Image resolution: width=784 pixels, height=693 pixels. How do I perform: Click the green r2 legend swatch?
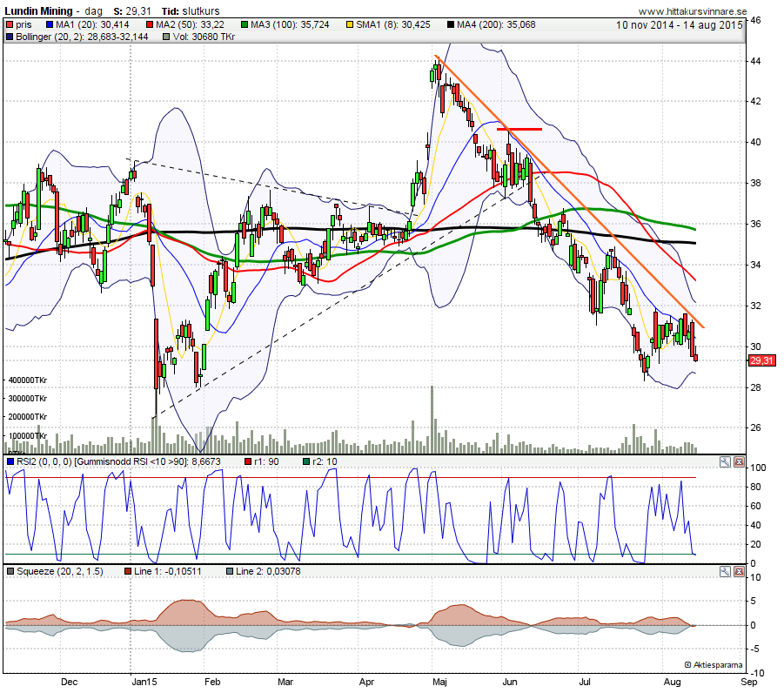[x=306, y=461]
